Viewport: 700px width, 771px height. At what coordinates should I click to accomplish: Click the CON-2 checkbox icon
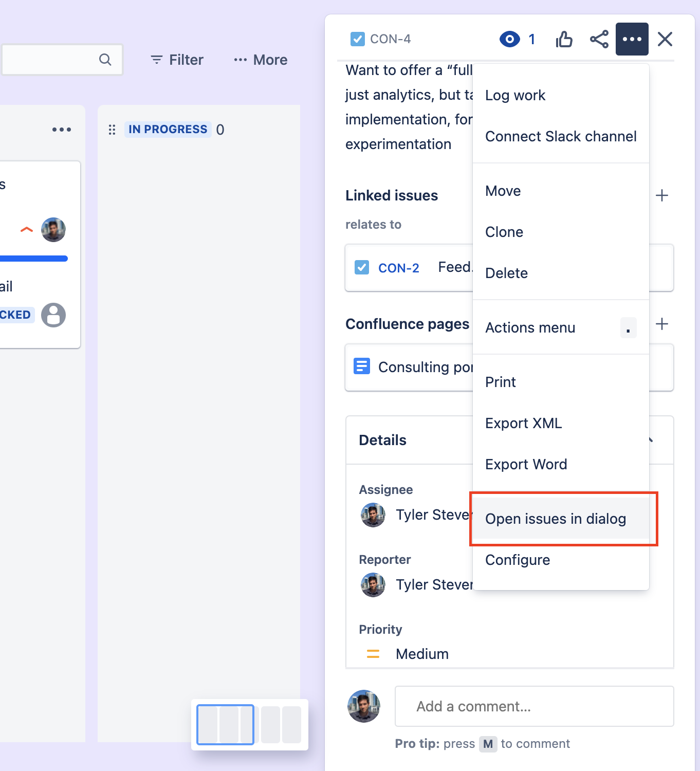[362, 267]
